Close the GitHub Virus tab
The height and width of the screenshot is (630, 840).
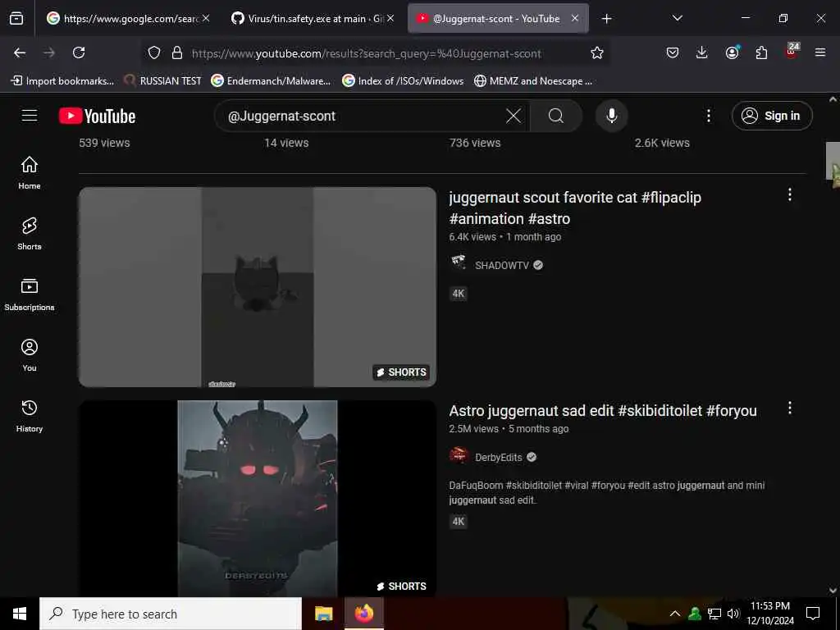390,19
